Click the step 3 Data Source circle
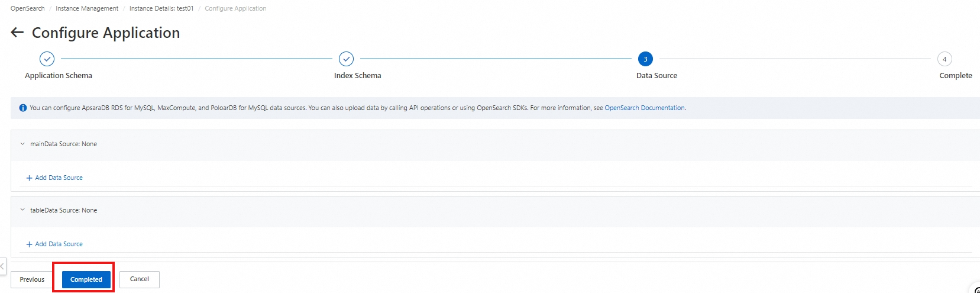Viewport: 980px width, 293px height. click(645, 59)
